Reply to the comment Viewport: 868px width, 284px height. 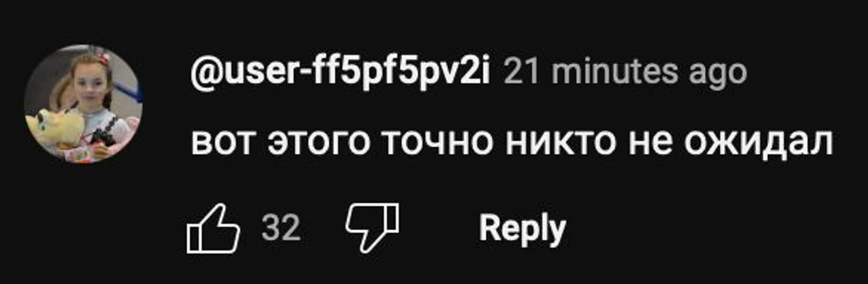[x=522, y=229]
